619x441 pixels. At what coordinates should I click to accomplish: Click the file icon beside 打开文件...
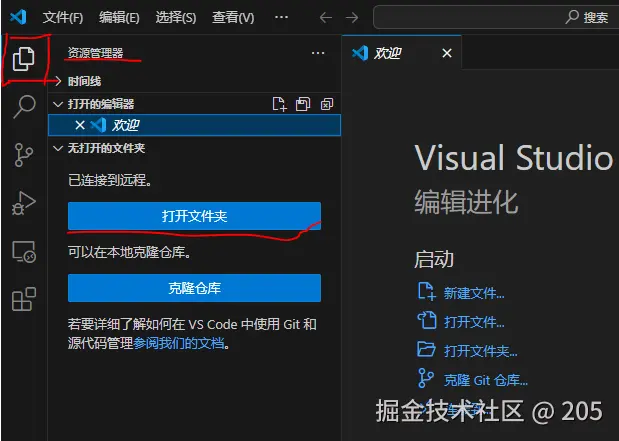(x=426, y=320)
